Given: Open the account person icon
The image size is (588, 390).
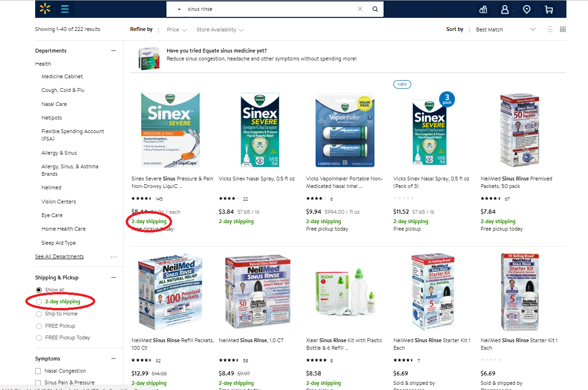Looking at the screenshot, I should point(505,9).
